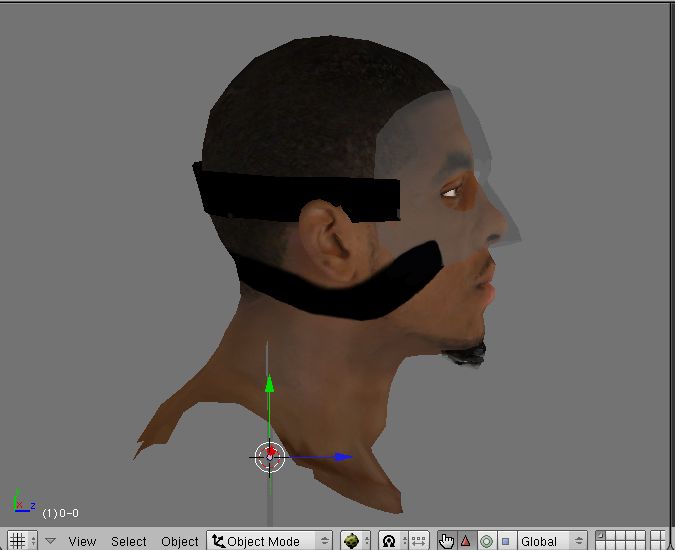675x550 pixels.
Task: Expand the Global orientation dropdown
Action: 552,541
